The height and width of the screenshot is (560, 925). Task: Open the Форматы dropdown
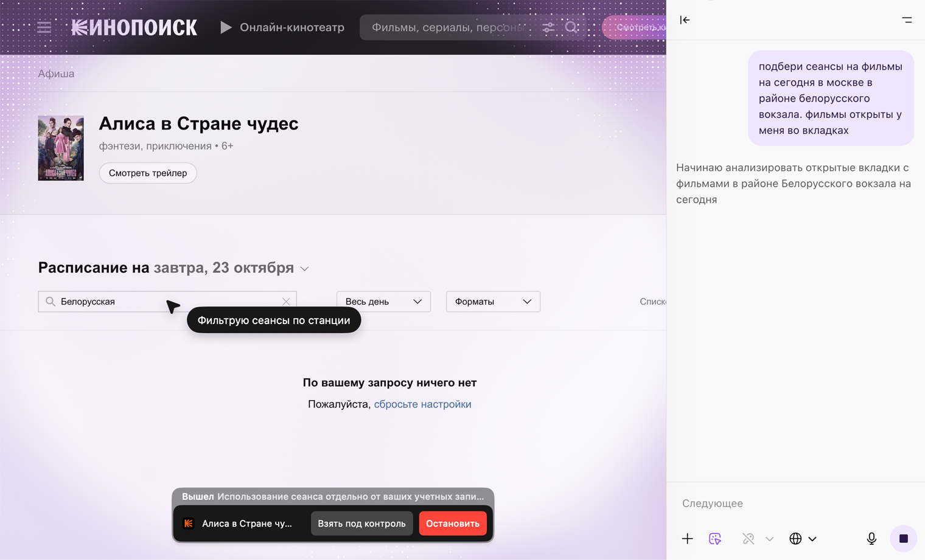click(493, 301)
